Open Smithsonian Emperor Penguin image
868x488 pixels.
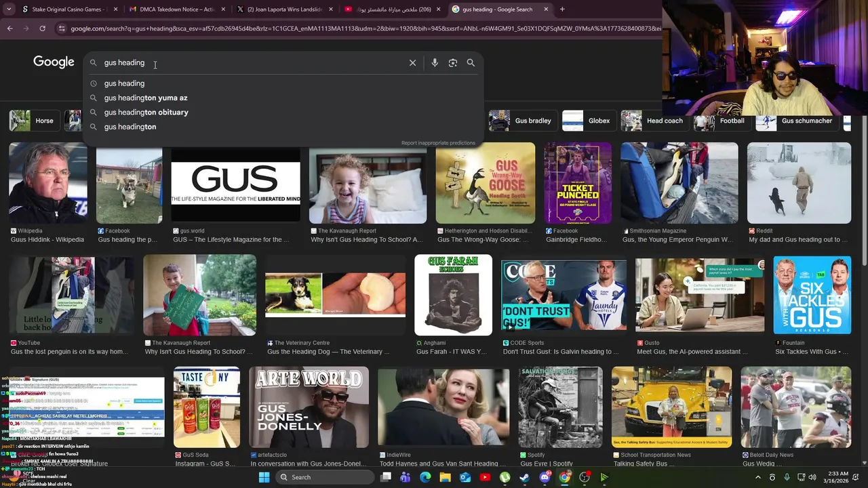(x=679, y=183)
